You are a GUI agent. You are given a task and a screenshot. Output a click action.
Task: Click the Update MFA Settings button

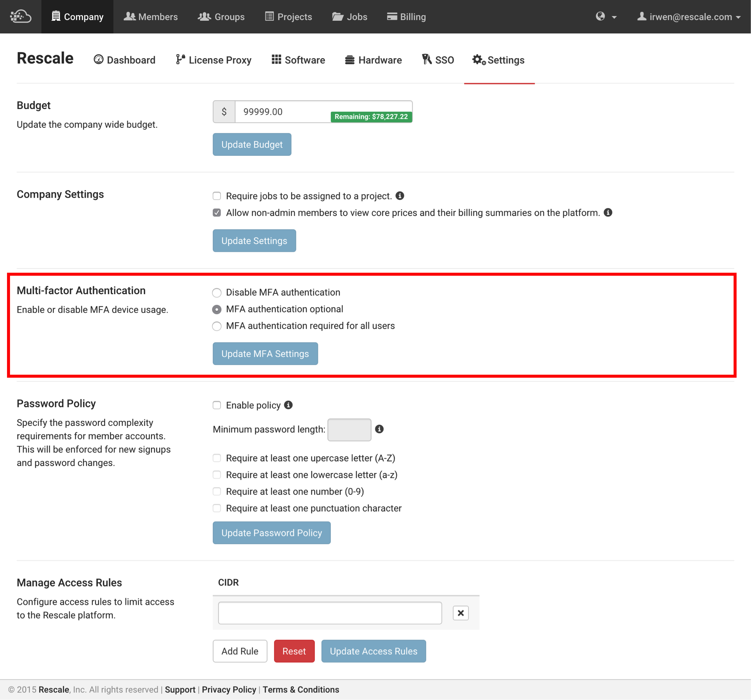265,354
